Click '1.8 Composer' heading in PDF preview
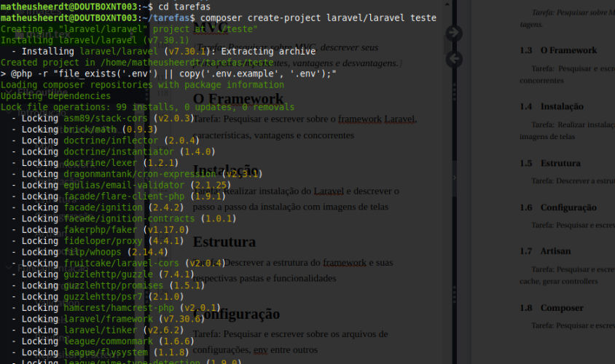The height and width of the screenshot is (364, 615). pos(552,307)
